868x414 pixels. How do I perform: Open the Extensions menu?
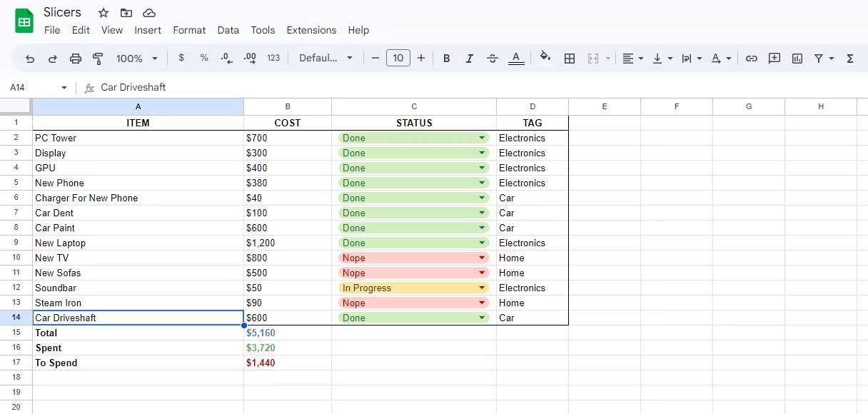click(311, 30)
